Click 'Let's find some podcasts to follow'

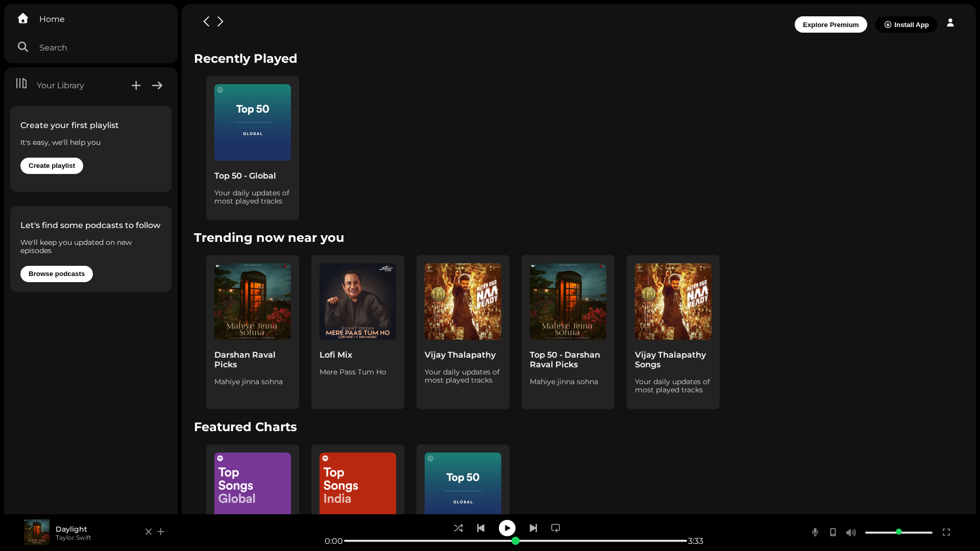point(90,225)
